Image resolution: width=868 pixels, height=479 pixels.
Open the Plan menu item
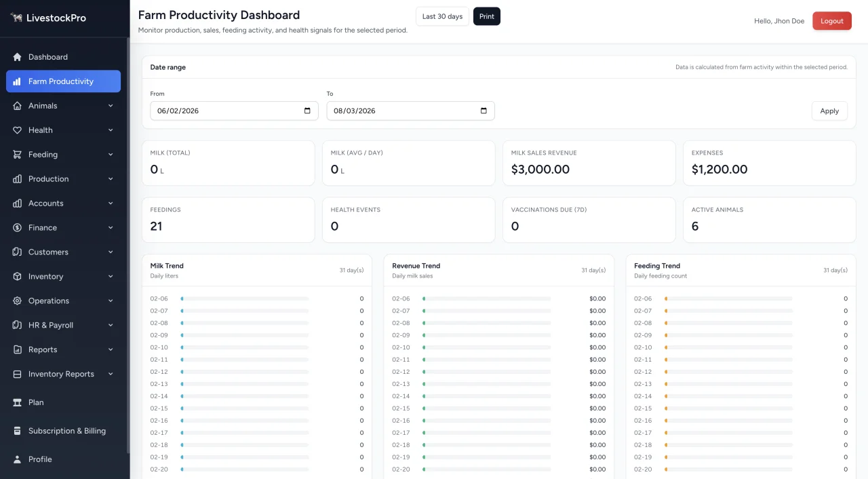pyautogui.click(x=63, y=402)
